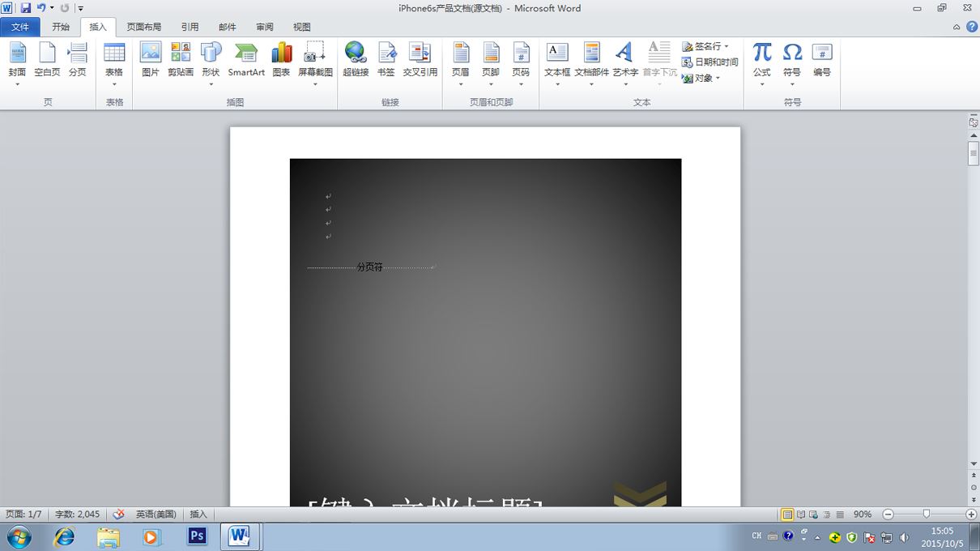This screenshot has height=551, width=980.
Task: Open the Windows Start menu
Action: 19,536
